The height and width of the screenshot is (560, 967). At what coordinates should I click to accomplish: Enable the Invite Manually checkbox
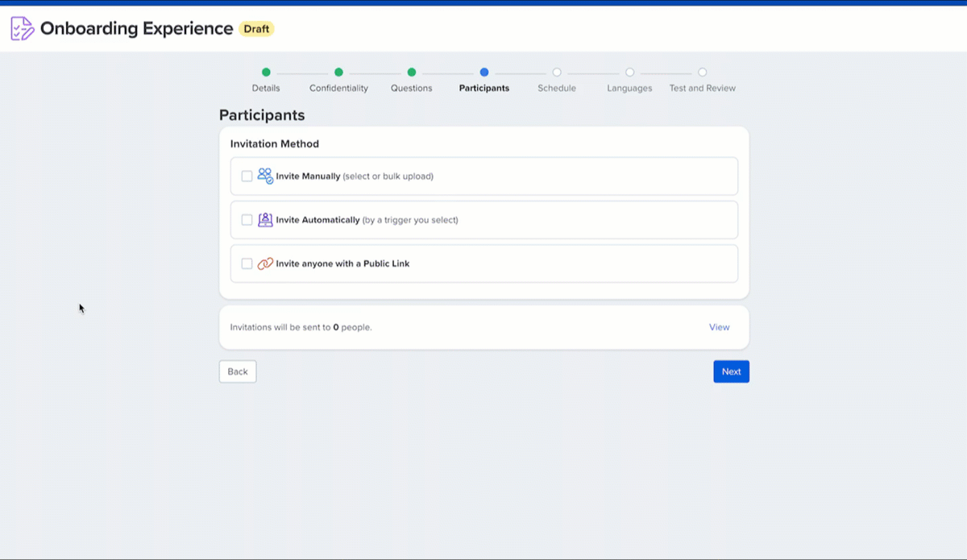pos(247,176)
